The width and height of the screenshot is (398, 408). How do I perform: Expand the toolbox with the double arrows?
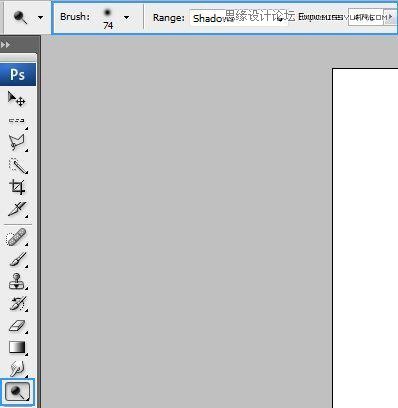coord(5,44)
